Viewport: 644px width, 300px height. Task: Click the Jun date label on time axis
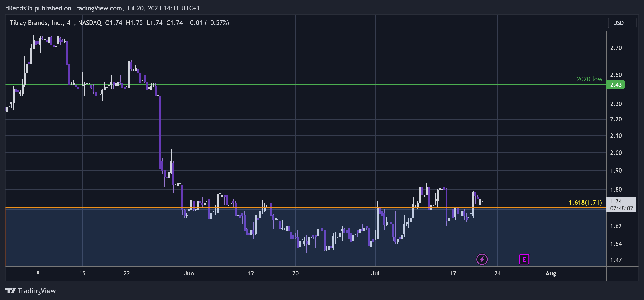pos(189,274)
